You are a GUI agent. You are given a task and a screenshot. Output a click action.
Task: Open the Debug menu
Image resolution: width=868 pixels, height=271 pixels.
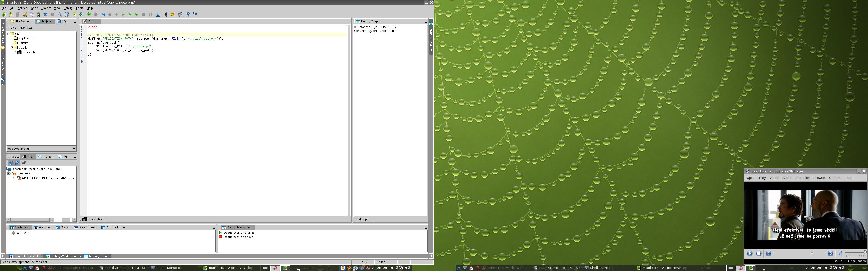(68, 8)
